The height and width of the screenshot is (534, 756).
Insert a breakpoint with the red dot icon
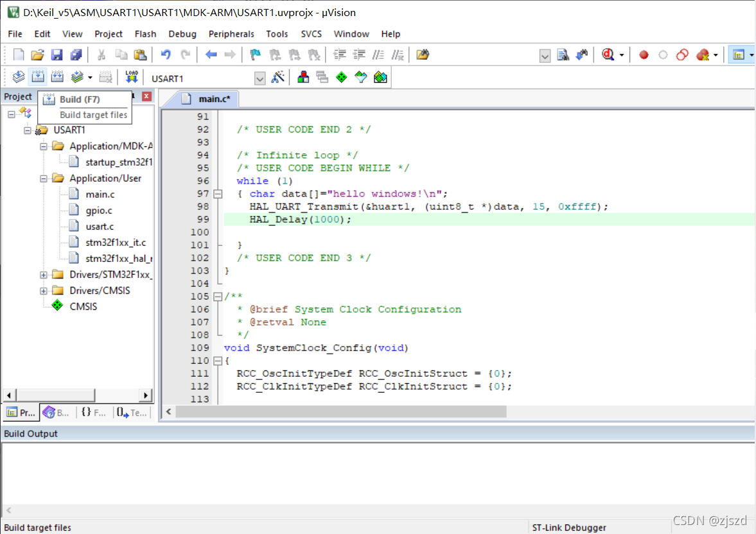[643, 55]
